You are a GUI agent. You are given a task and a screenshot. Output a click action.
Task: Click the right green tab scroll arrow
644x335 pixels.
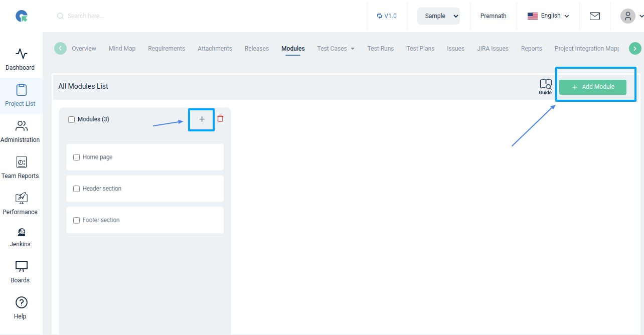pyautogui.click(x=635, y=49)
